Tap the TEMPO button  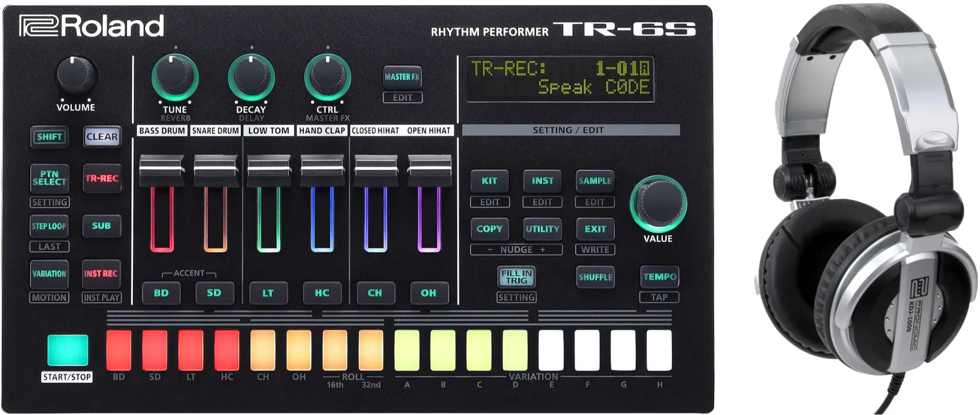click(660, 277)
